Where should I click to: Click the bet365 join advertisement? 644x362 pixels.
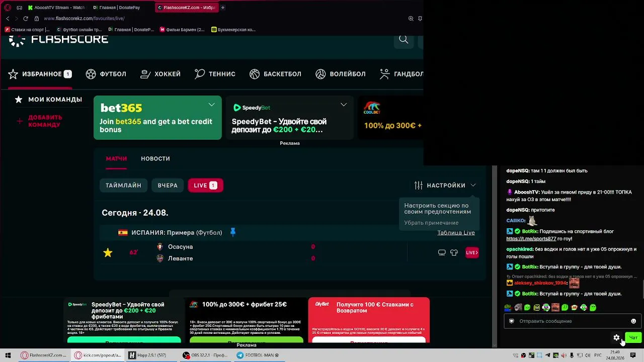(157, 118)
